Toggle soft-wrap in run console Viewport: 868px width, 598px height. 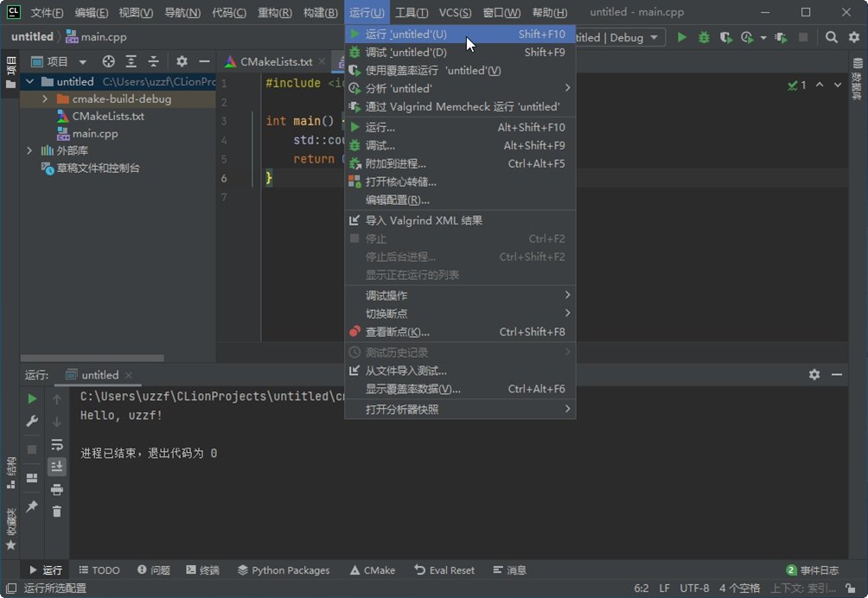tap(57, 445)
